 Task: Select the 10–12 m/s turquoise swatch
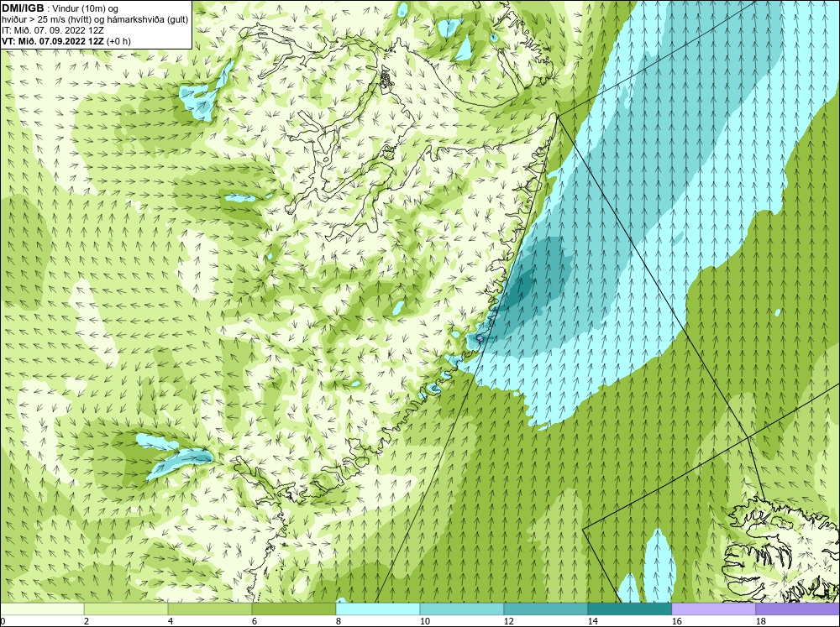[x=461, y=609]
